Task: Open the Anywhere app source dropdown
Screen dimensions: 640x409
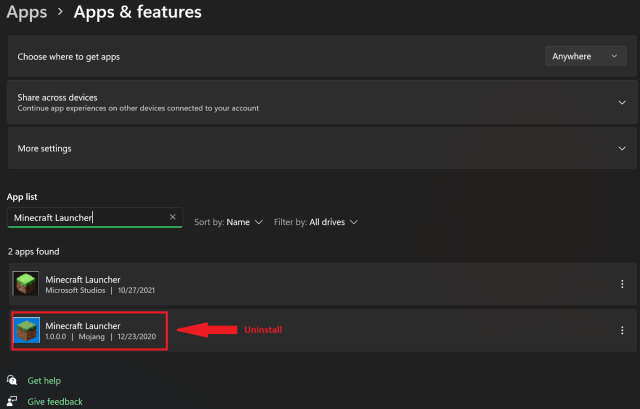Action: tap(586, 57)
